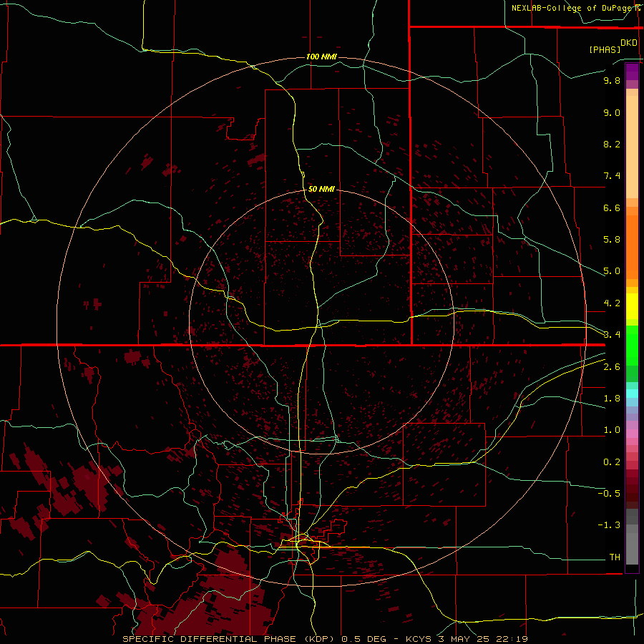Click the SPECIFIC DIFFERENTIAL PHASE (KDP) caption text
Image resolution: width=644 pixels, height=644 pixels.
click(230, 639)
